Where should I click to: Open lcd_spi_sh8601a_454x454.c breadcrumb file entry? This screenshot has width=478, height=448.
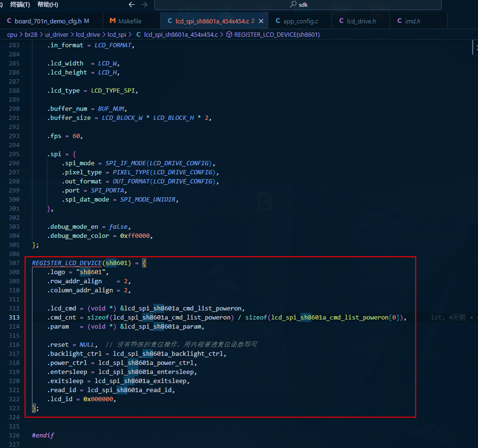pyautogui.click(x=181, y=34)
